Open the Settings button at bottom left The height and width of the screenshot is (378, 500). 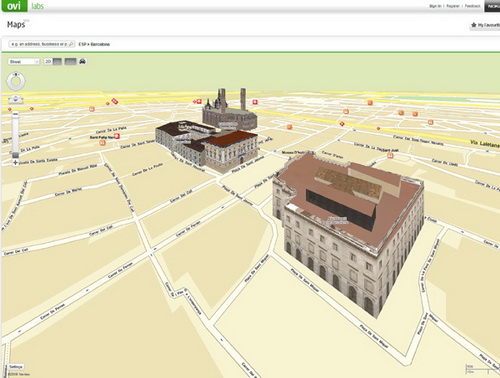[x=16, y=367]
